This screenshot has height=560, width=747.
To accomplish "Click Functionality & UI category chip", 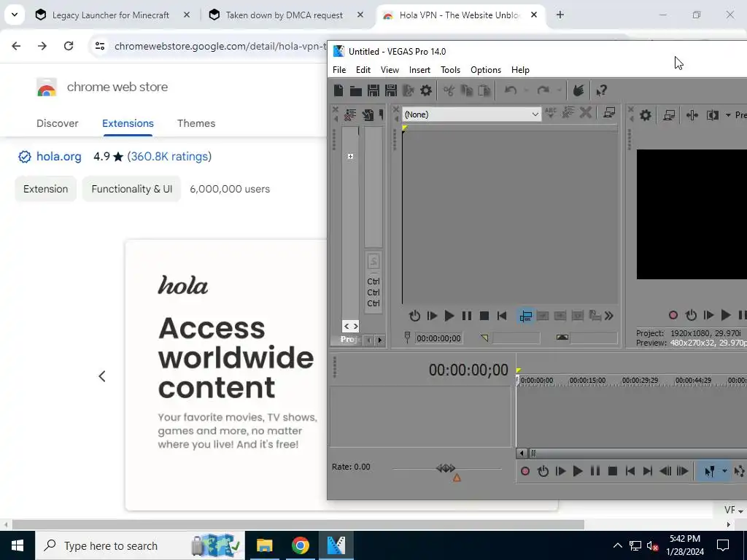I will click(131, 189).
